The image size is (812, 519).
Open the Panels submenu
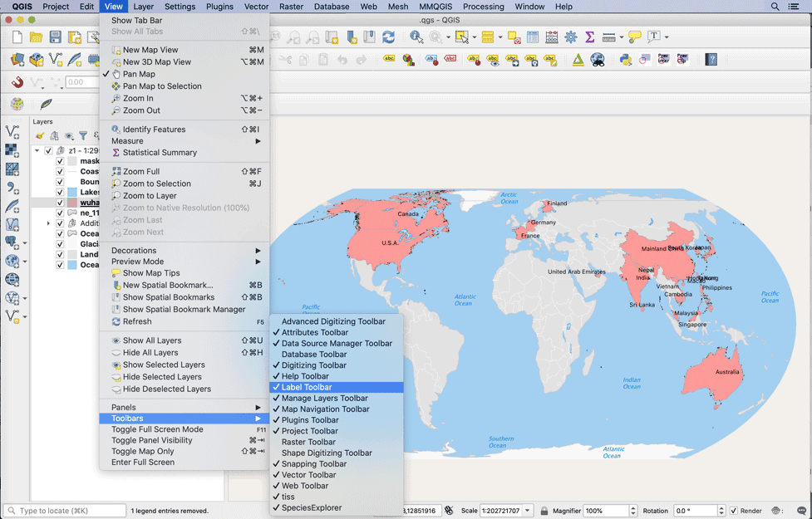pos(185,407)
